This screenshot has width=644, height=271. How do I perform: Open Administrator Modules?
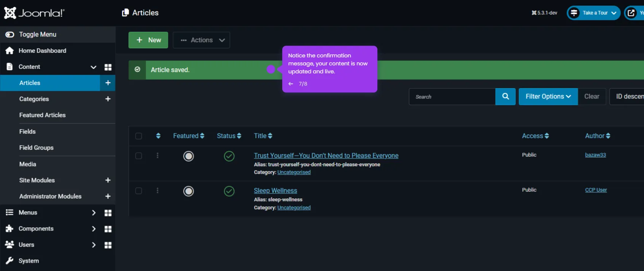[50, 196]
